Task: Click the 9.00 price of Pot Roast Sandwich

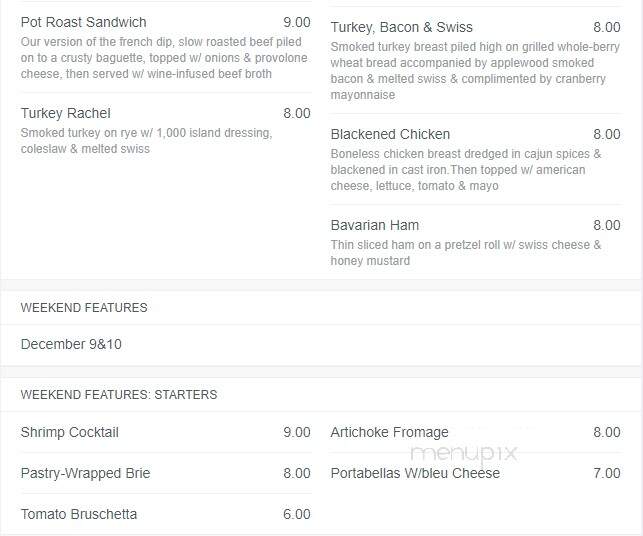Action: (297, 22)
